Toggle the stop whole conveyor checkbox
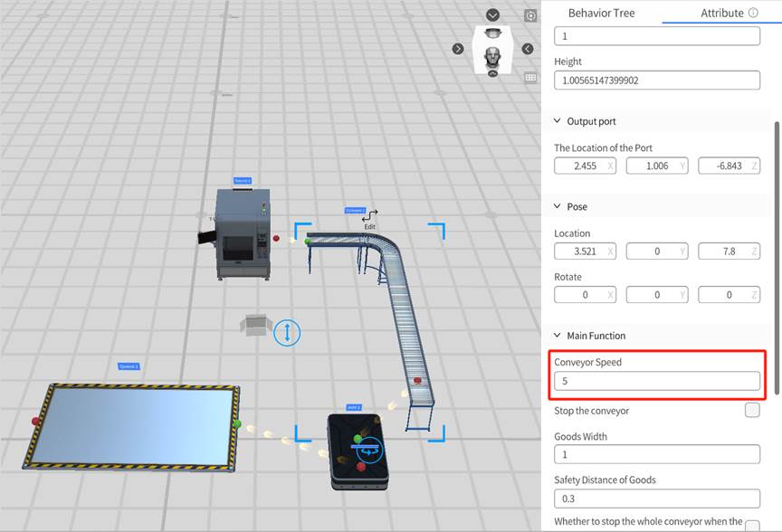 pyautogui.click(x=752, y=526)
